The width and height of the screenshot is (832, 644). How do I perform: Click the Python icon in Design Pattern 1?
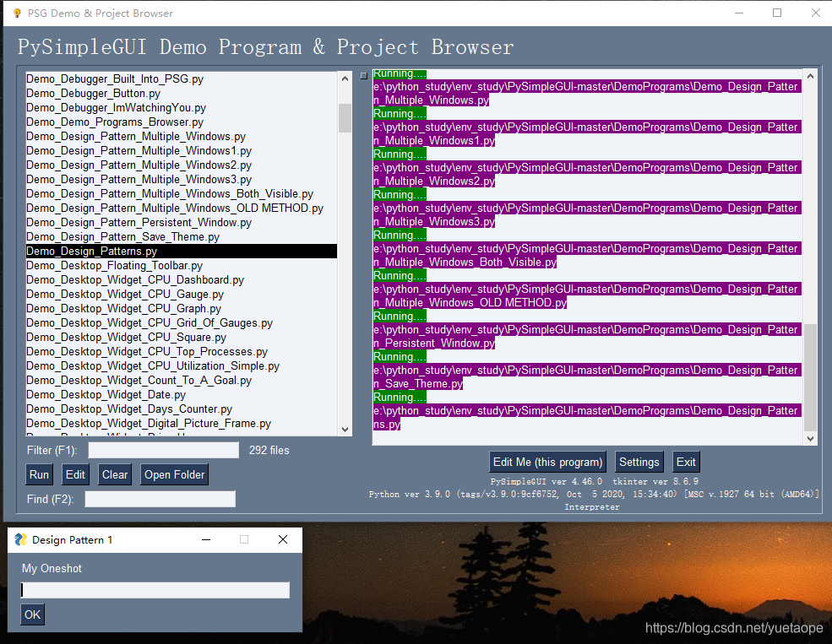[20, 539]
